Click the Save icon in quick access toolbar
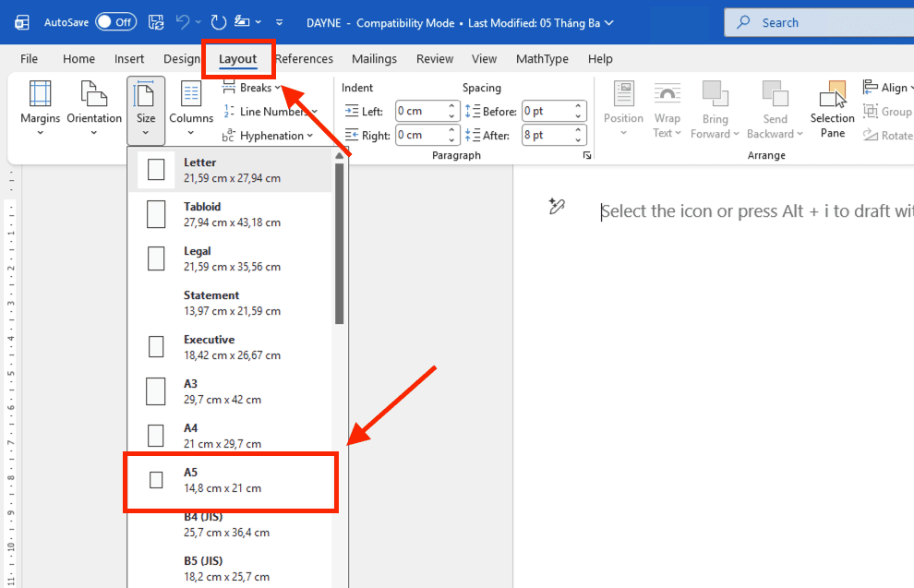This screenshot has height=588, width=914. pyautogui.click(x=156, y=22)
